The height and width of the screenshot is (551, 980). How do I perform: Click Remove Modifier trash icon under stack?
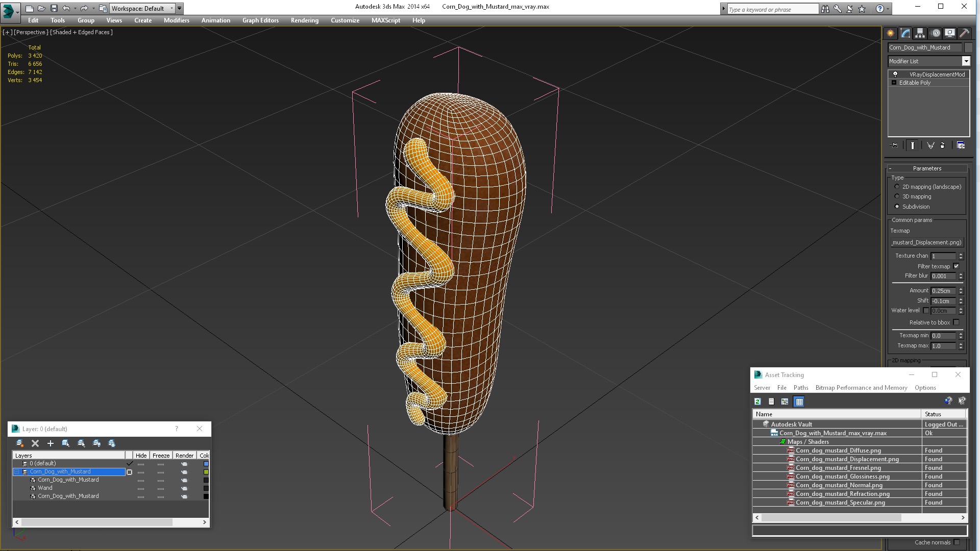coord(942,145)
